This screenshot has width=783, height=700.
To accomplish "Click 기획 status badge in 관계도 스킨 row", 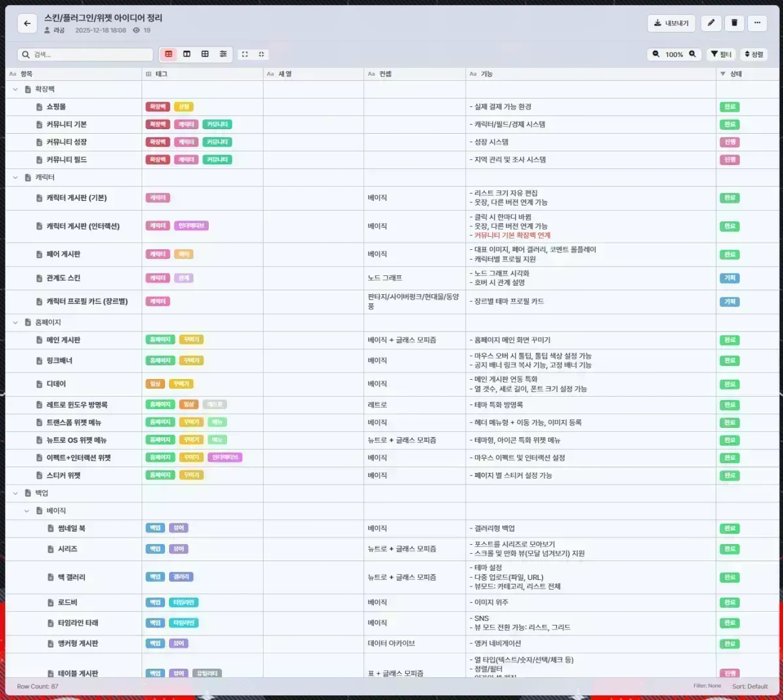I will pos(729,278).
